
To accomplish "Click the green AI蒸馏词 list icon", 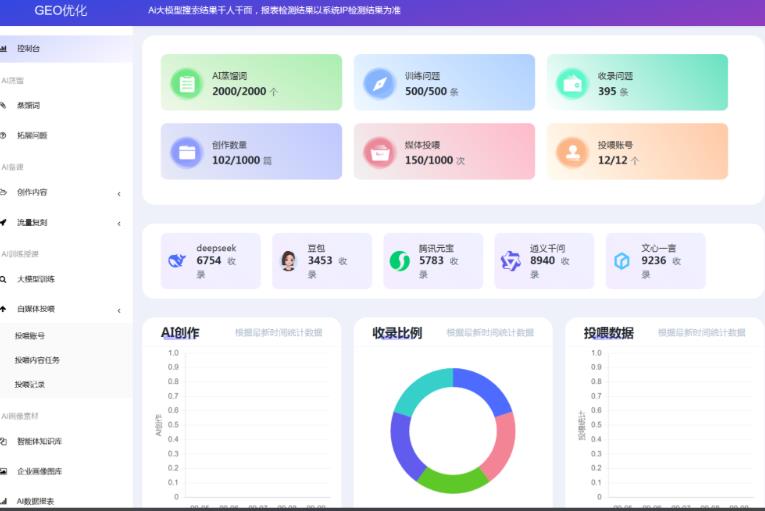I will tap(186, 84).
